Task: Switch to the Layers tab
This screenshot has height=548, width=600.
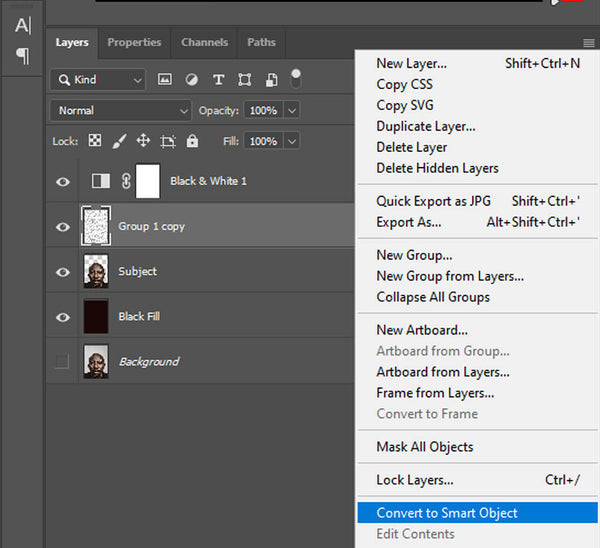Action: click(x=72, y=42)
